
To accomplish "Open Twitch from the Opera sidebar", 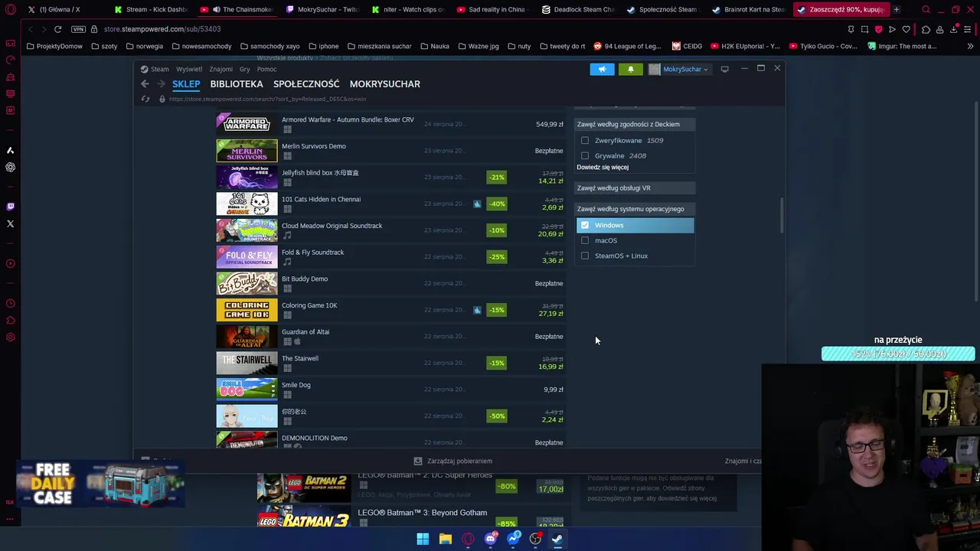I will (10, 207).
